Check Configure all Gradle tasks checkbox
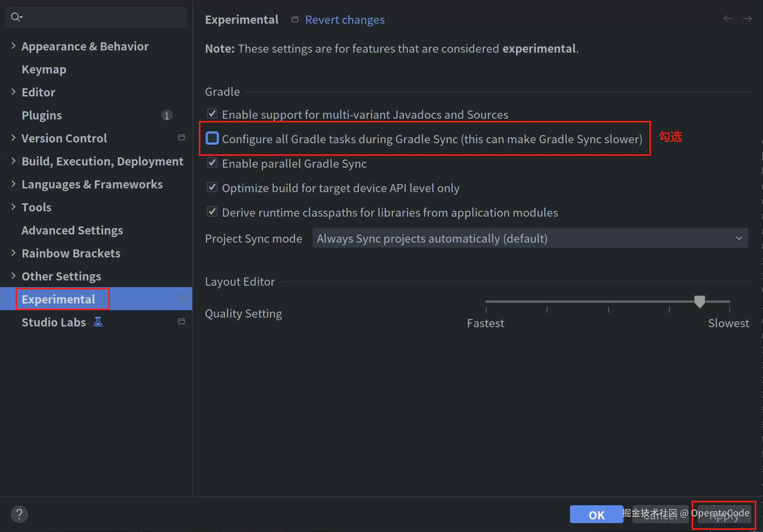Viewport: 763px width, 532px height. pyautogui.click(x=212, y=138)
